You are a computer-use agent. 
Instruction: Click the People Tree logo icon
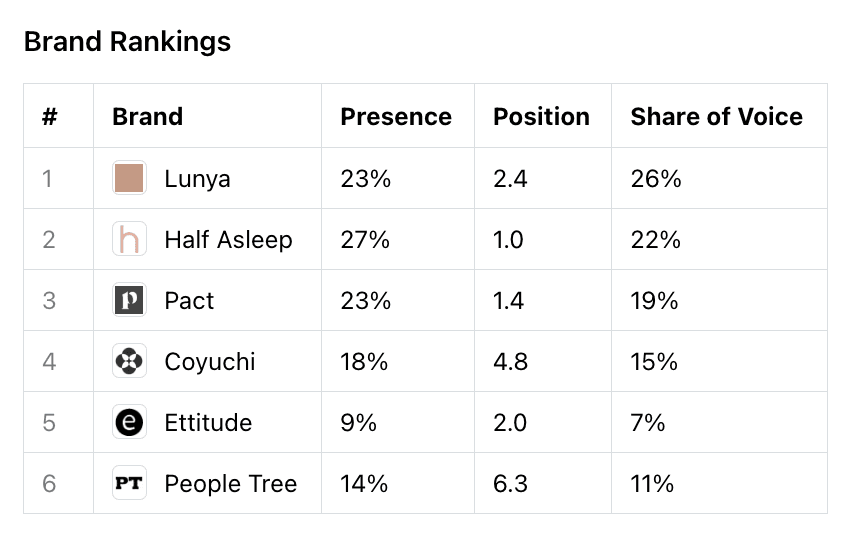pyautogui.click(x=129, y=484)
